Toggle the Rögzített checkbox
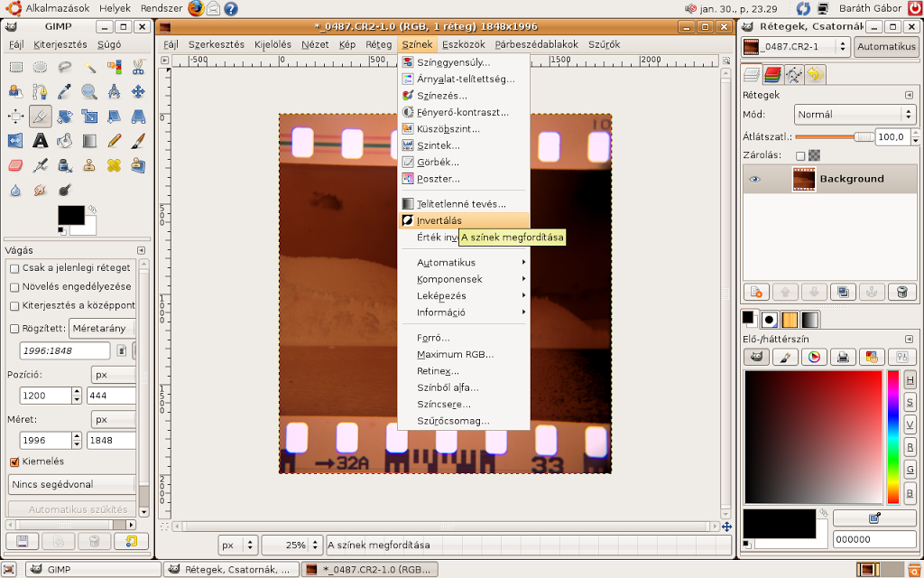The image size is (924, 578). pyautogui.click(x=14, y=329)
